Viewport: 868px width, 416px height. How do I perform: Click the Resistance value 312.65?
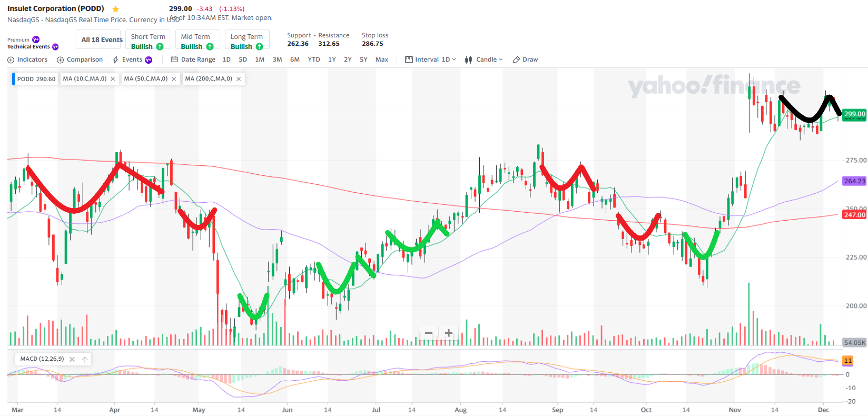(x=329, y=44)
